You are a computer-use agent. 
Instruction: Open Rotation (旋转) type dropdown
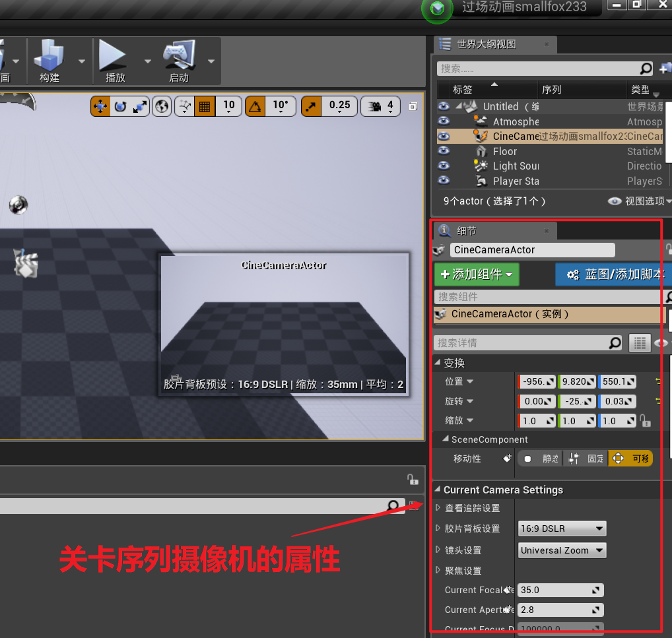coord(470,401)
